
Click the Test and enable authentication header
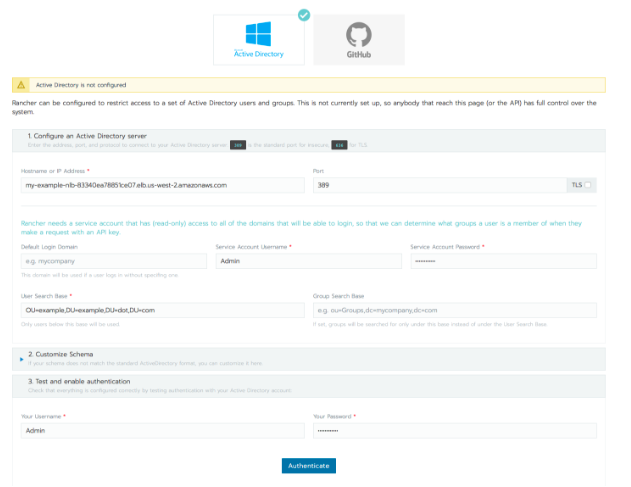[78, 382]
